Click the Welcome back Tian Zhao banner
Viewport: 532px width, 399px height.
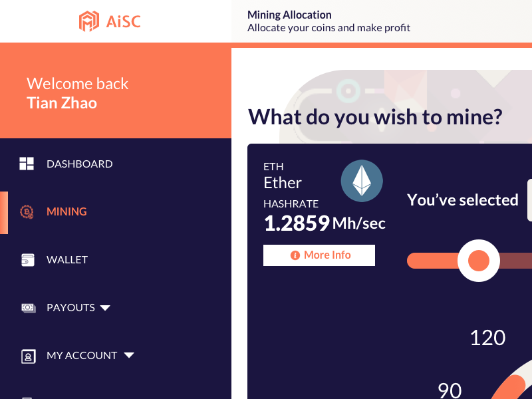[77, 92]
